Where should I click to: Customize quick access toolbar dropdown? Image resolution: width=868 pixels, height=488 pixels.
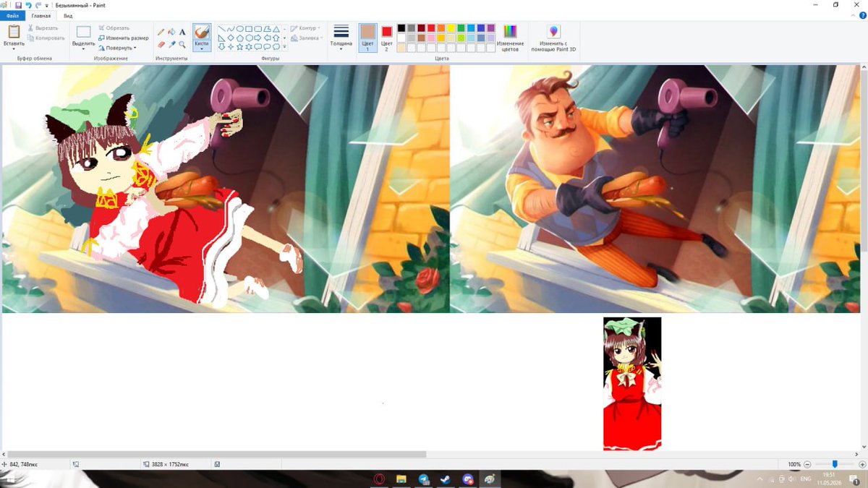46,5
